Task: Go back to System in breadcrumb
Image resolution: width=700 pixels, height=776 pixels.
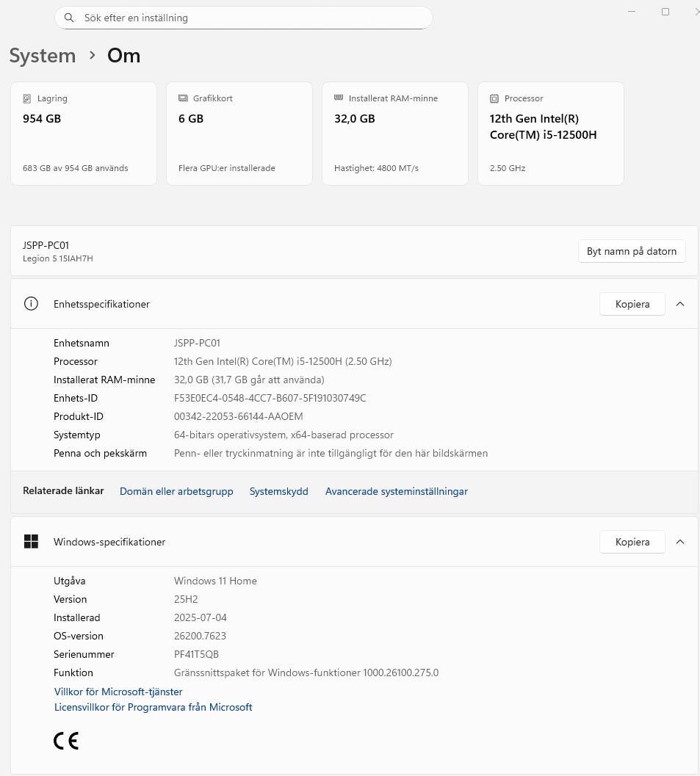Action: click(43, 56)
